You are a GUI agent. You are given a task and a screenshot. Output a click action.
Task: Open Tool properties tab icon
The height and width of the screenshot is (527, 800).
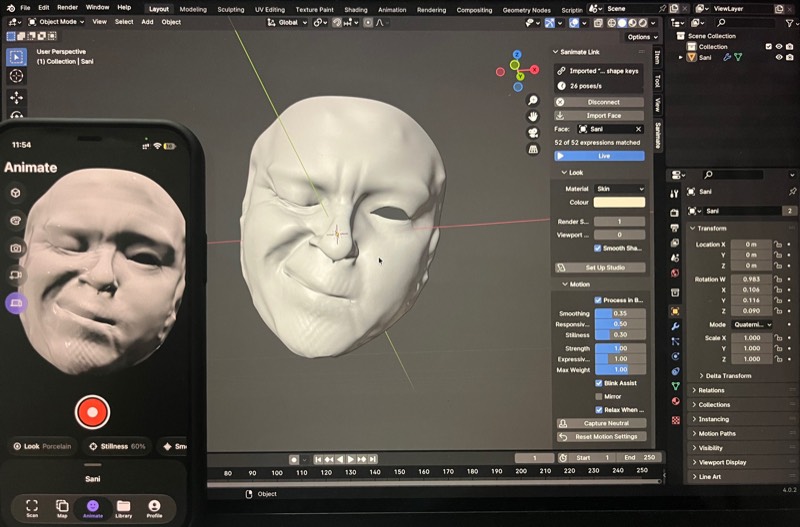point(674,194)
